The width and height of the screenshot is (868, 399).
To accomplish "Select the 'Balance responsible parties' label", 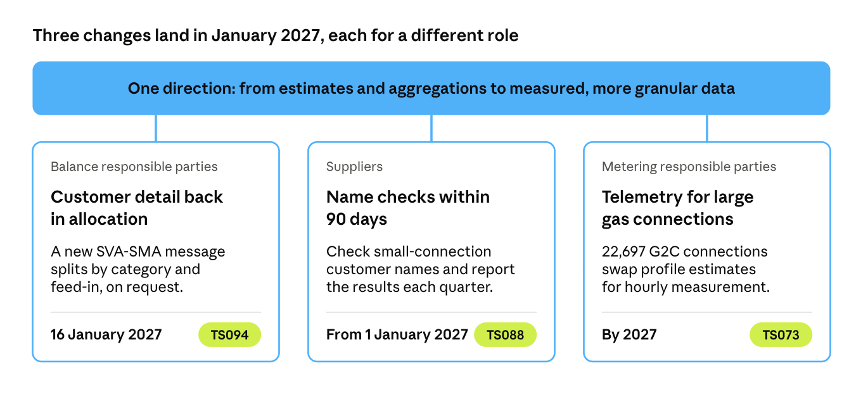I will [x=134, y=167].
